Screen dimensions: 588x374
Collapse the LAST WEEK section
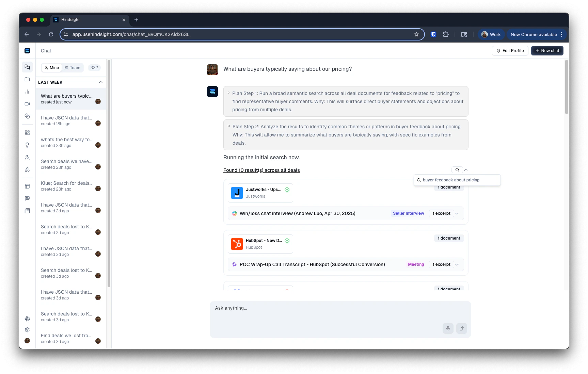click(x=100, y=82)
